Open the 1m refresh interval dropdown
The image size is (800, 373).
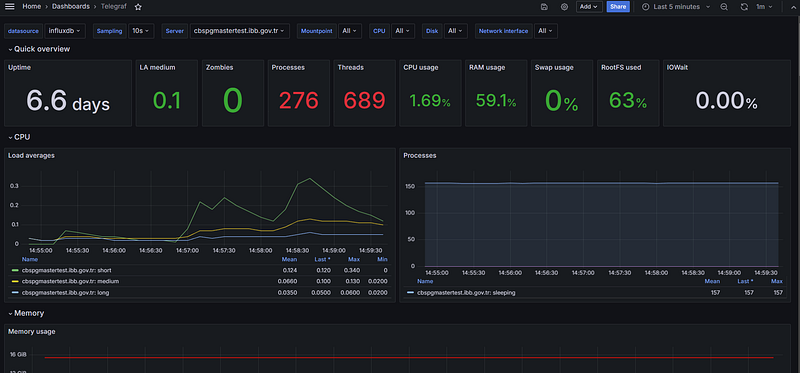coord(764,7)
